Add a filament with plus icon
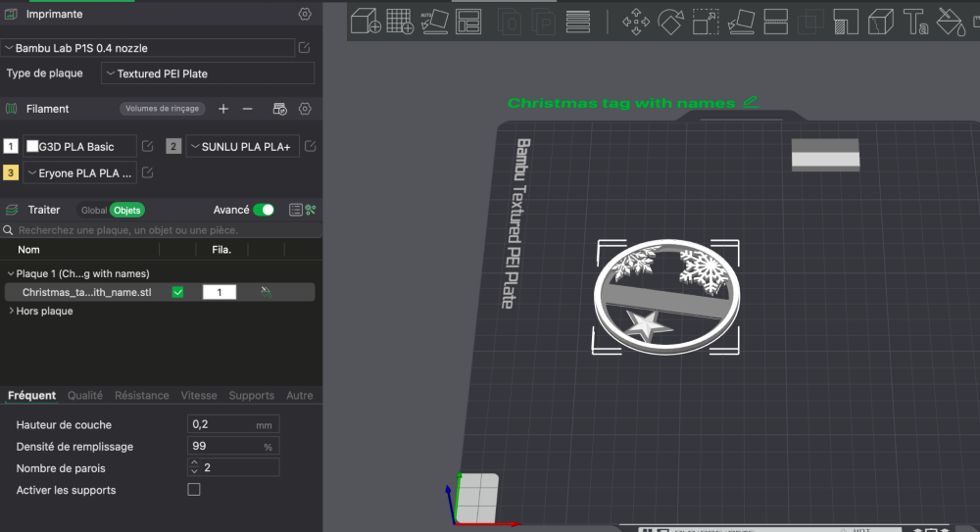 (x=223, y=109)
